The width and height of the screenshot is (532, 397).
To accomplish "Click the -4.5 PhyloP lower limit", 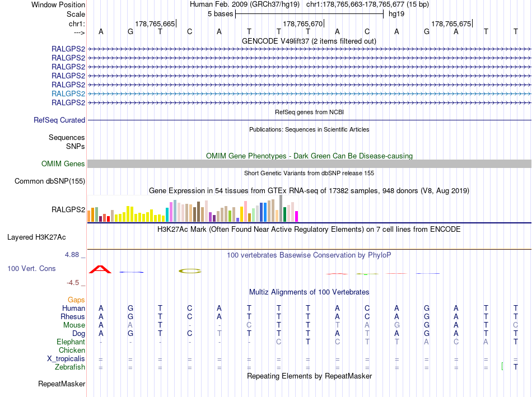I will (73, 283).
